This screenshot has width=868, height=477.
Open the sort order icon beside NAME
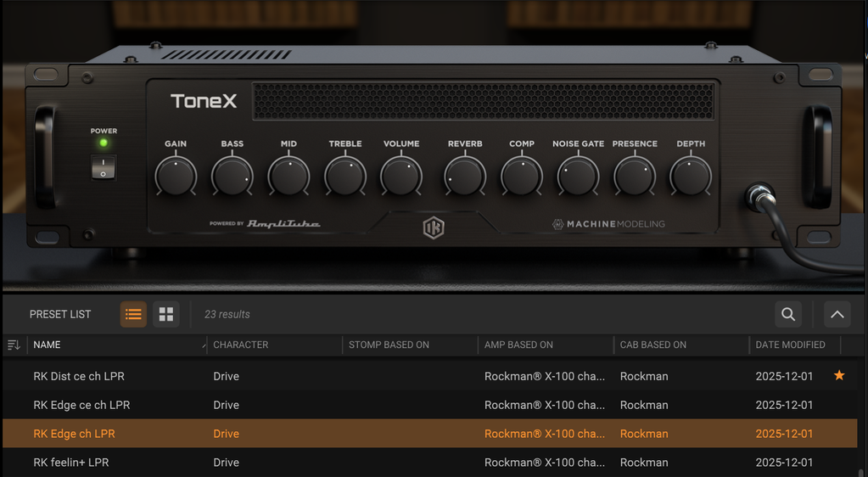pyautogui.click(x=14, y=345)
